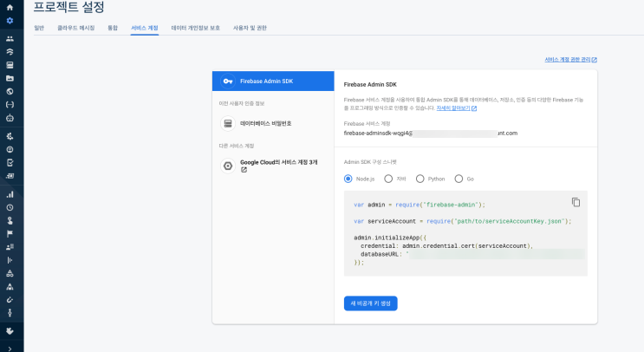The width and height of the screenshot is (644, 352).
Task: Open Analytics Dashboard bar chart icon
Action: tap(10, 194)
